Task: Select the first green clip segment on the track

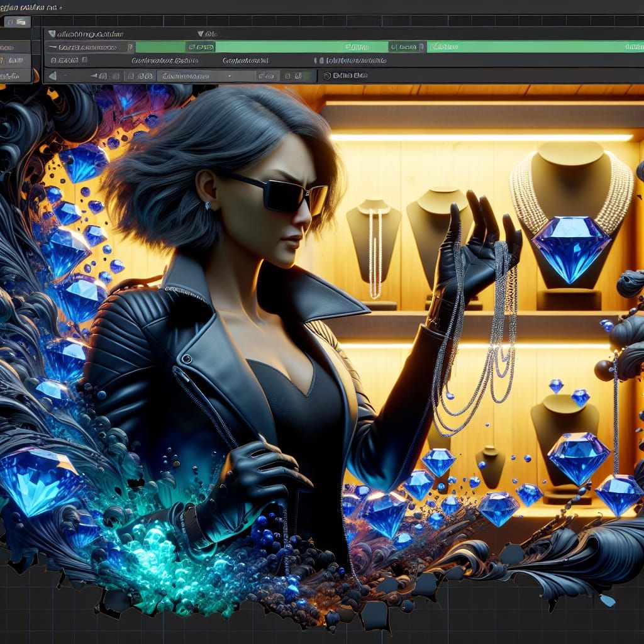Action: point(160,47)
